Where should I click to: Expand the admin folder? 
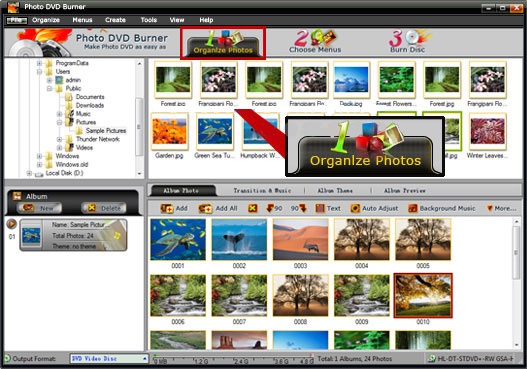pyautogui.click(x=49, y=80)
